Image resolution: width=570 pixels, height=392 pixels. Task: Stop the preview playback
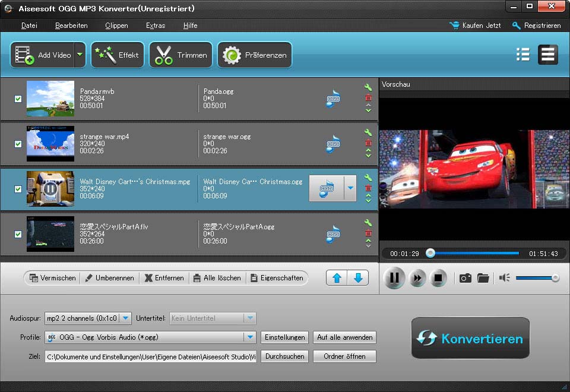[x=438, y=278]
